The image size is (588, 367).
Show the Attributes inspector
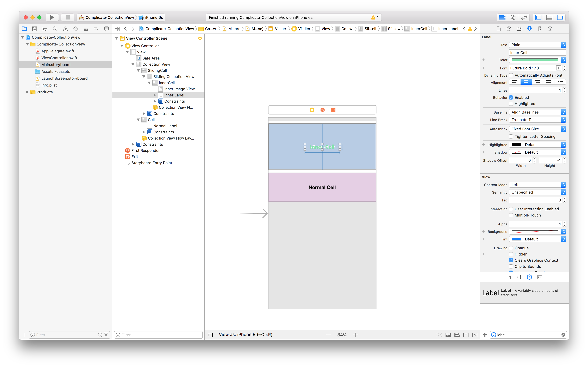point(529,29)
